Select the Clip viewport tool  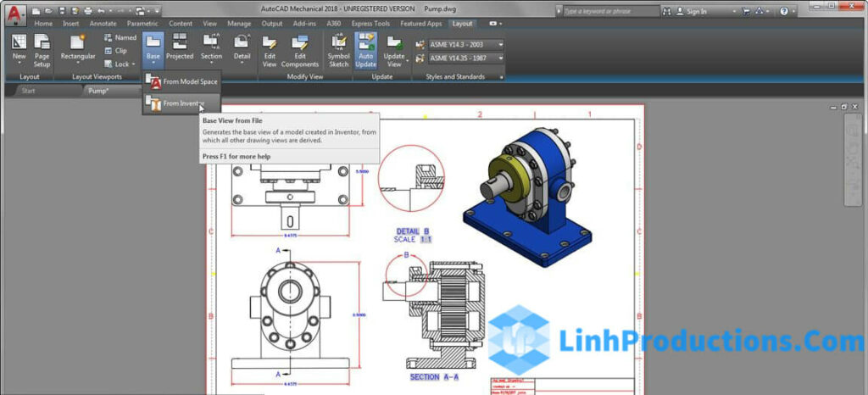[x=115, y=51]
